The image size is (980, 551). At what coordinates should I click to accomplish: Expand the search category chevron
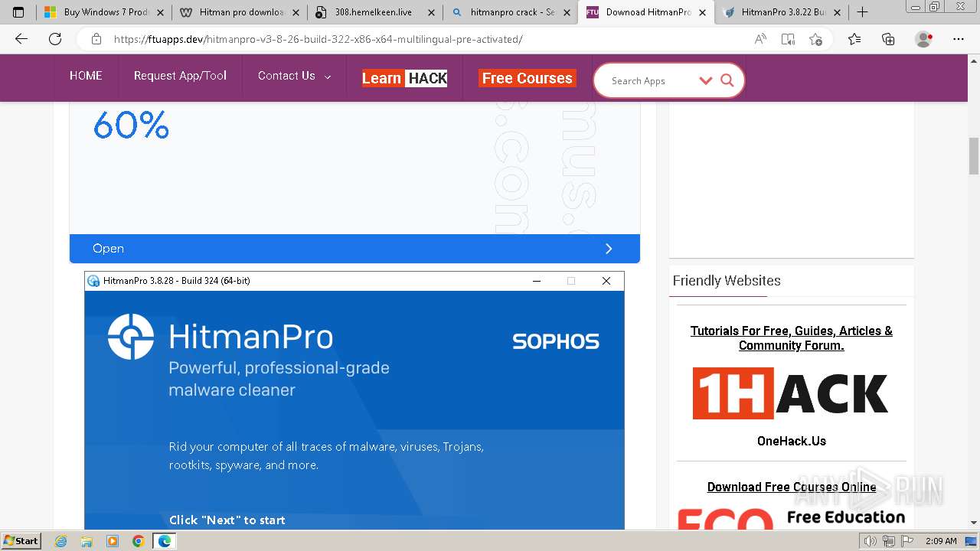tap(705, 80)
